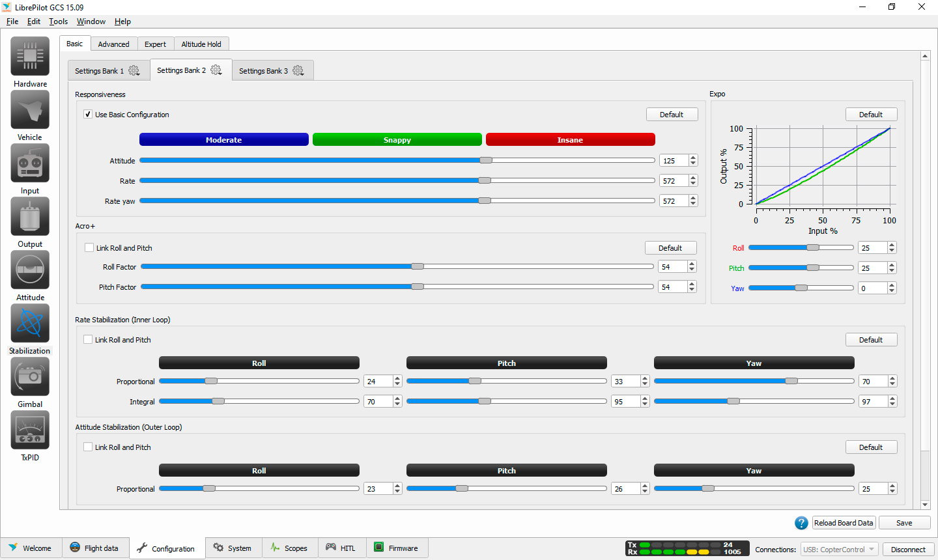Open the Edit menu
The width and height of the screenshot is (938, 560).
point(34,21)
